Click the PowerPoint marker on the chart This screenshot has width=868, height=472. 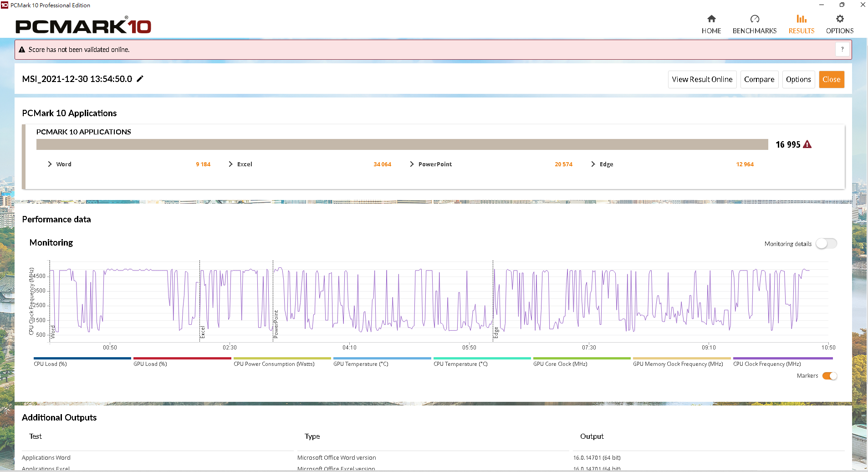(x=276, y=324)
